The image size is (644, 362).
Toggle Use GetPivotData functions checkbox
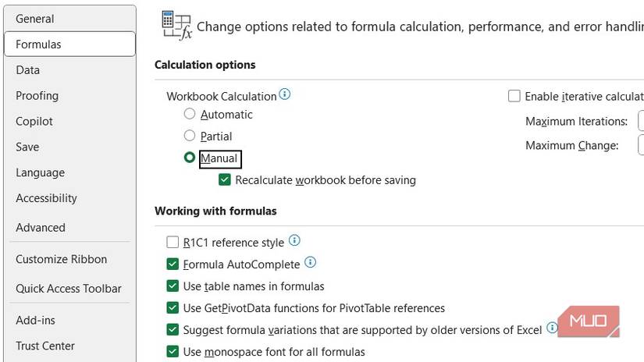173,308
